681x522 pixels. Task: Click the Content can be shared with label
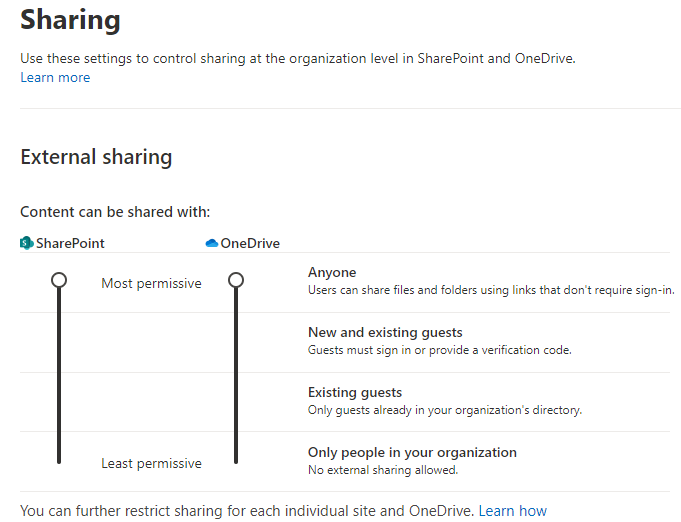coord(115,212)
